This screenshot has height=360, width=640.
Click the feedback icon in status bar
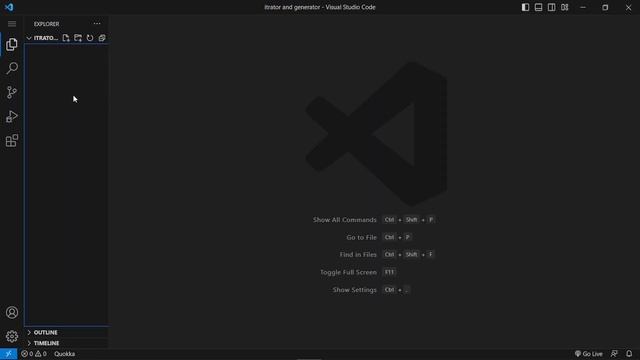pyautogui.click(x=614, y=354)
